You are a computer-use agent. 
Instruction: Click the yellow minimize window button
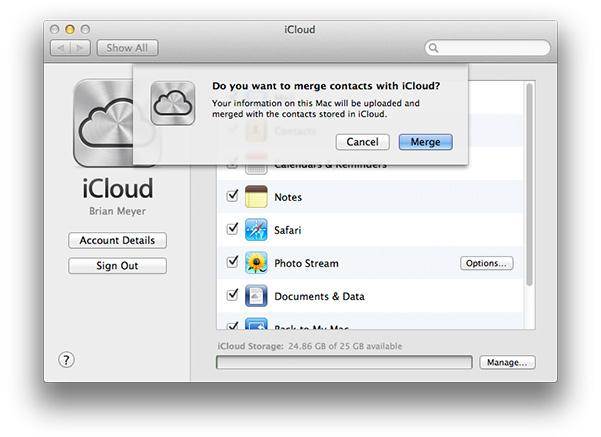70,30
